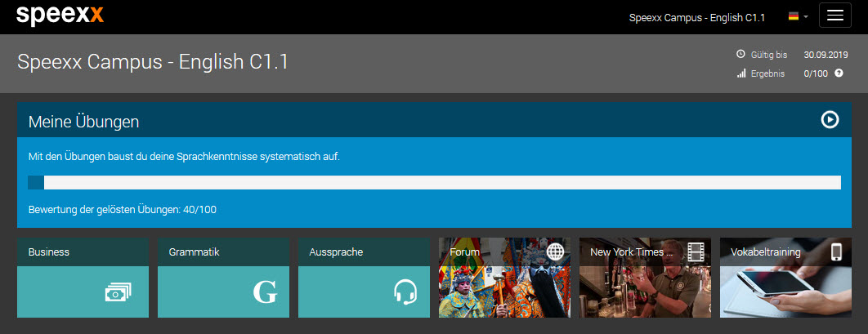Click the play icon in Meine Übungen
868x334 pixels.
[830, 119]
